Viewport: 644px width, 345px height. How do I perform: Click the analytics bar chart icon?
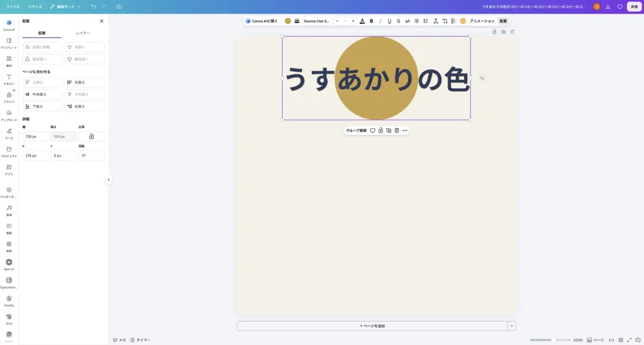coord(608,6)
